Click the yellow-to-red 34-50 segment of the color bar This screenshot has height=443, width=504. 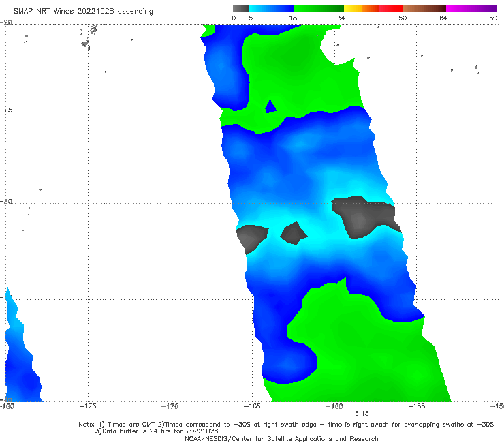[x=373, y=8]
